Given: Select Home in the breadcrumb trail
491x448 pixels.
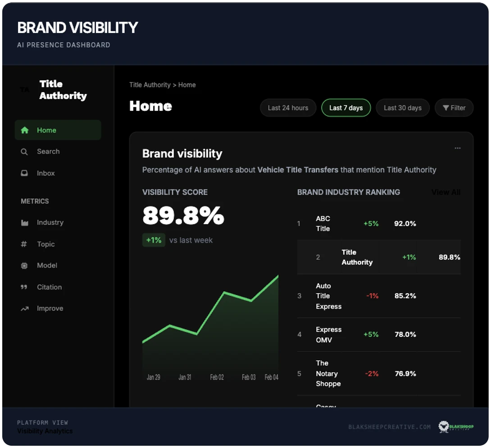Looking at the screenshot, I should pyautogui.click(x=187, y=85).
